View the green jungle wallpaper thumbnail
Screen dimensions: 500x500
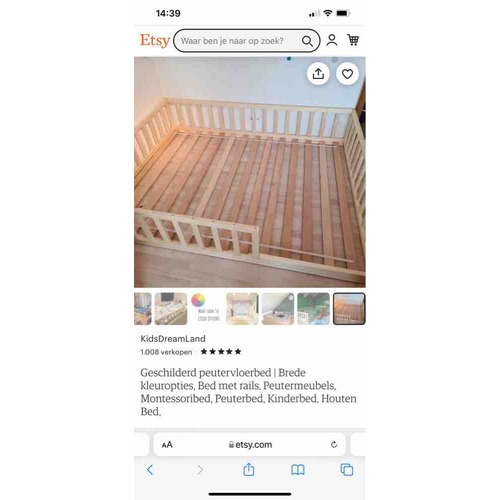coord(313,309)
